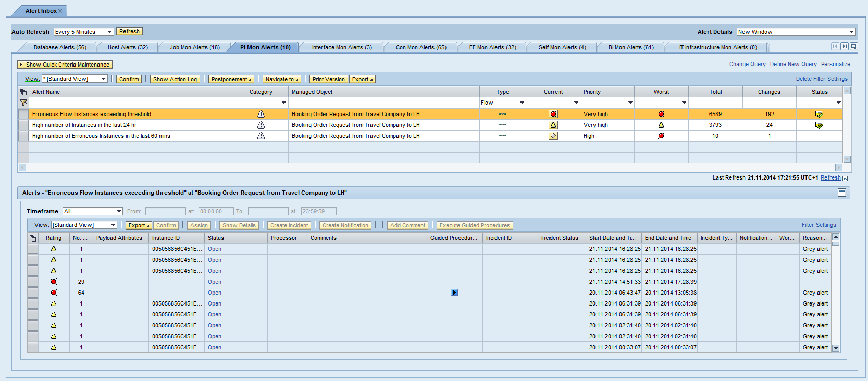This screenshot has height=381, width=868.
Task: Open Navigate to dropdown menu
Action: tap(282, 79)
